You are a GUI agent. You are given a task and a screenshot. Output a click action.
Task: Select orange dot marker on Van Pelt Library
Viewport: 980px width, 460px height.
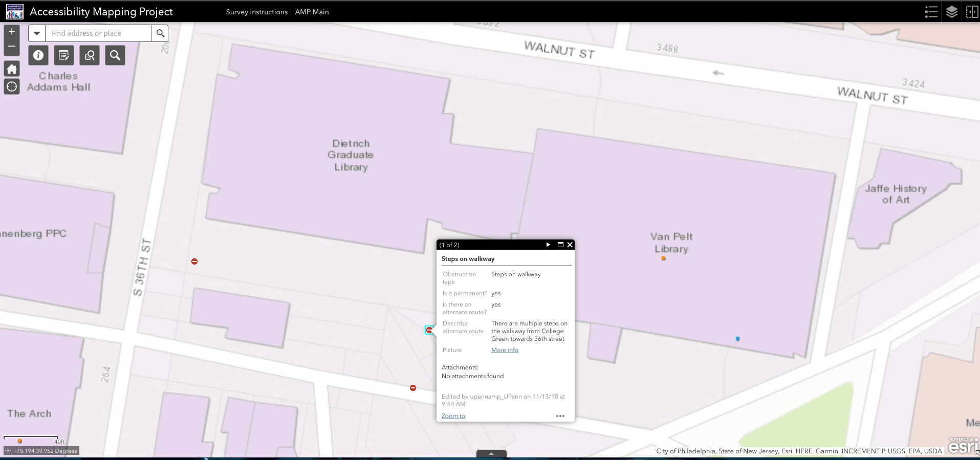point(664,258)
